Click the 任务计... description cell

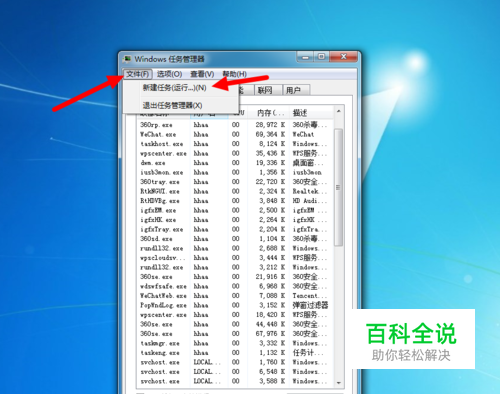point(307,353)
